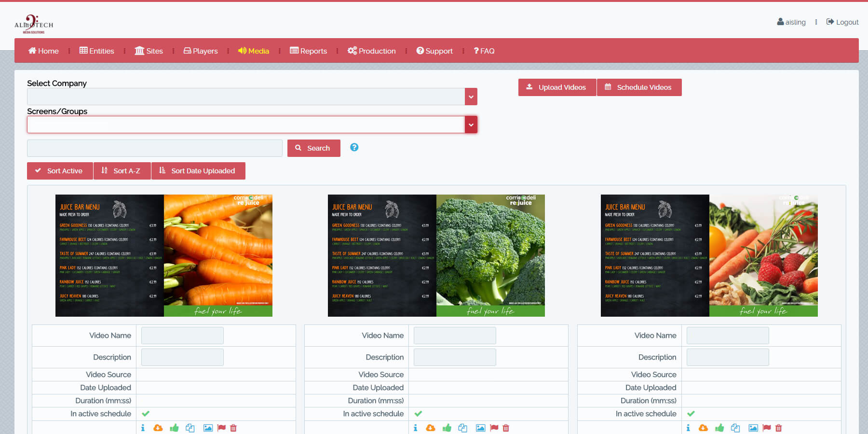The image size is (868, 434).
Task: Click Description field of carrot video
Action: click(x=182, y=357)
